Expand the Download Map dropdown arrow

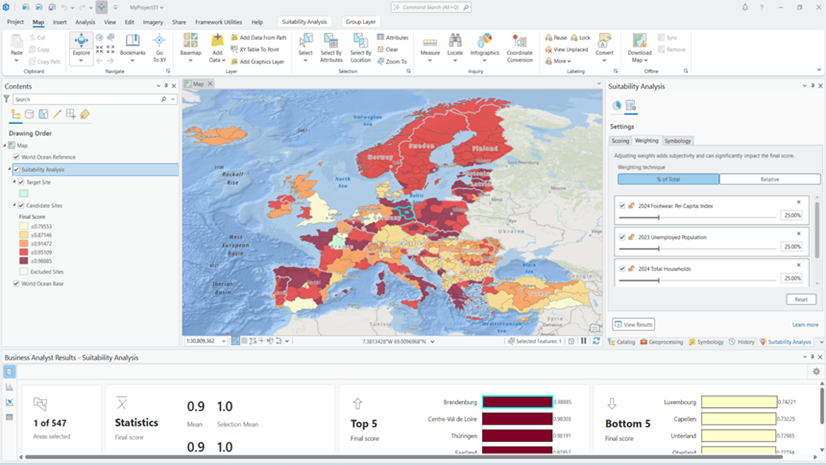(645, 60)
